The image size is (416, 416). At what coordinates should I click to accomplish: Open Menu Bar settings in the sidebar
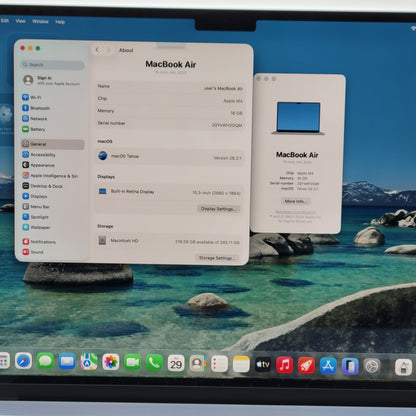53,207
